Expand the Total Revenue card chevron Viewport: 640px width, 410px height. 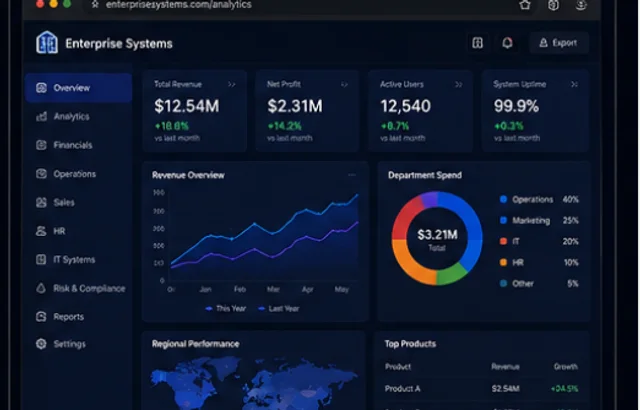232,84
